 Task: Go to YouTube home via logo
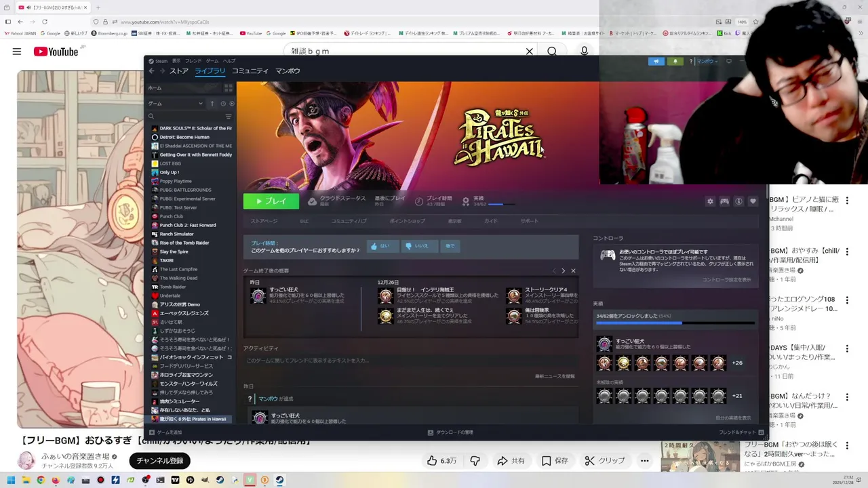click(x=56, y=52)
